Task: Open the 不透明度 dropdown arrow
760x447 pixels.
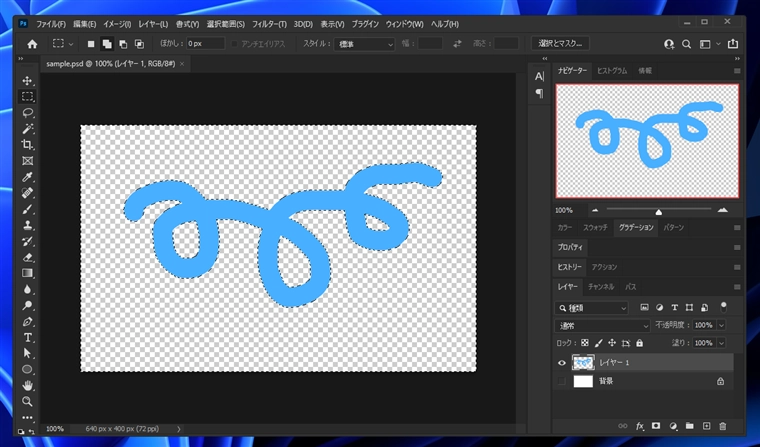Action: [721, 325]
